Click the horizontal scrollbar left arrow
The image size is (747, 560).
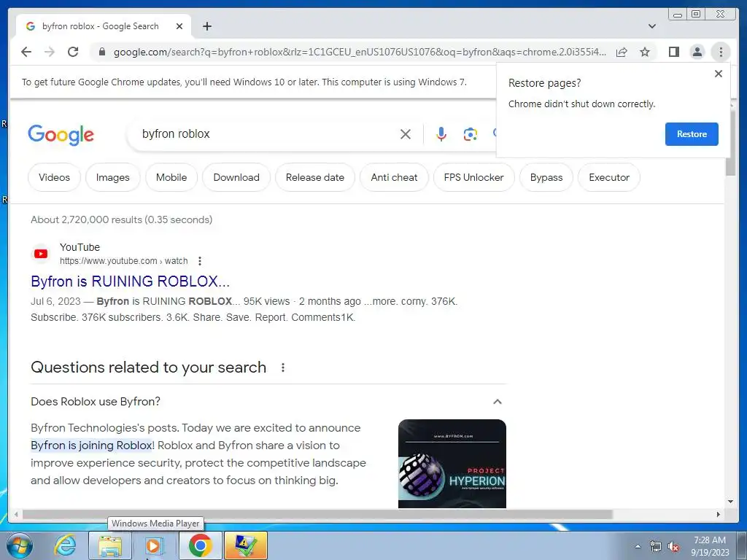16,514
